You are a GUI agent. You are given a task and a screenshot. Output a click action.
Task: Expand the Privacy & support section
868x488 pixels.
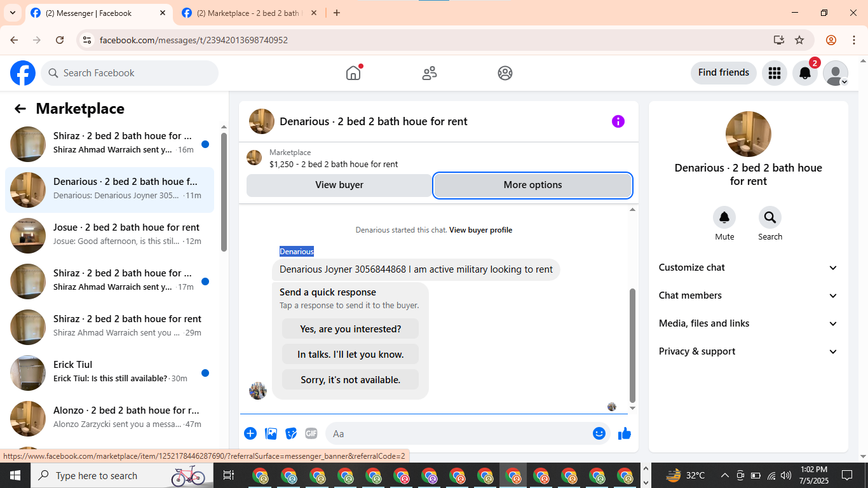(749, 351)
